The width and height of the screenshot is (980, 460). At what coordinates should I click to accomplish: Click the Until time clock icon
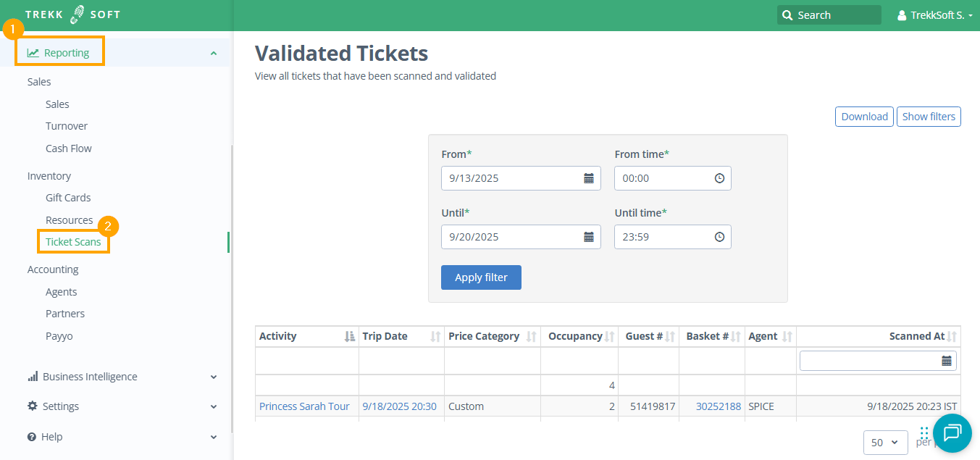pos(719,237)
